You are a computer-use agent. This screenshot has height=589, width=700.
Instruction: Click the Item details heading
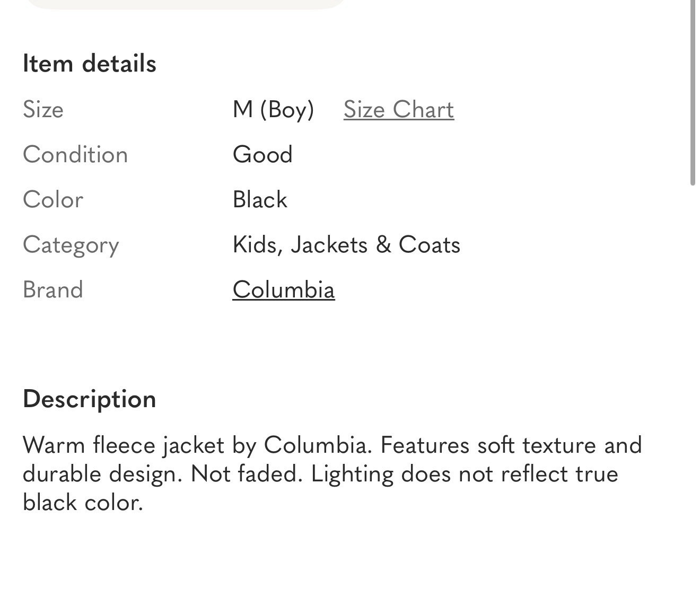point(89,64)
